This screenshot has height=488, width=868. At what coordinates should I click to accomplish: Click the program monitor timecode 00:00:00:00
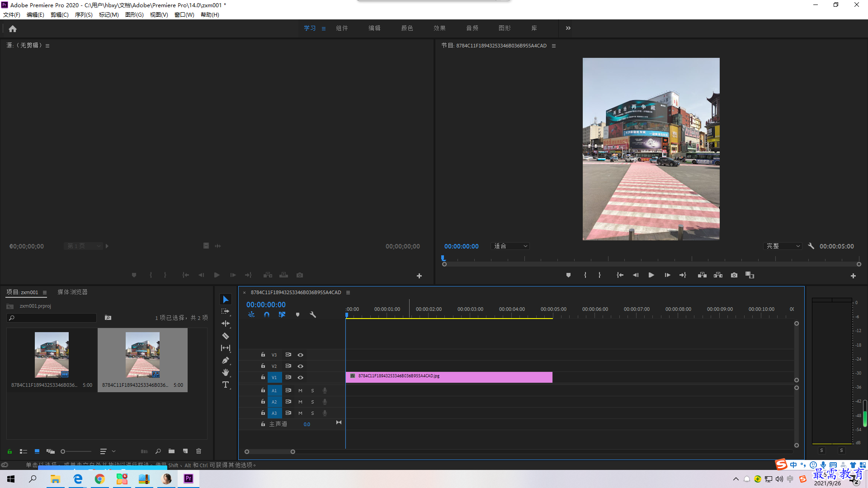(461, 246)
